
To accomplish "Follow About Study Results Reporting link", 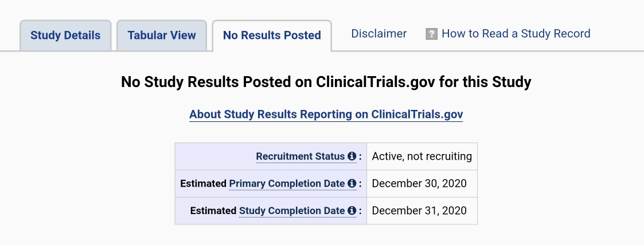I will [x=326, y=114].
